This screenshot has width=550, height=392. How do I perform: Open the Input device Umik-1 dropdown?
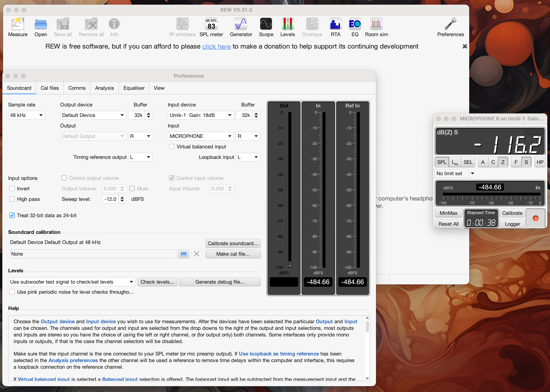(201, 115)
